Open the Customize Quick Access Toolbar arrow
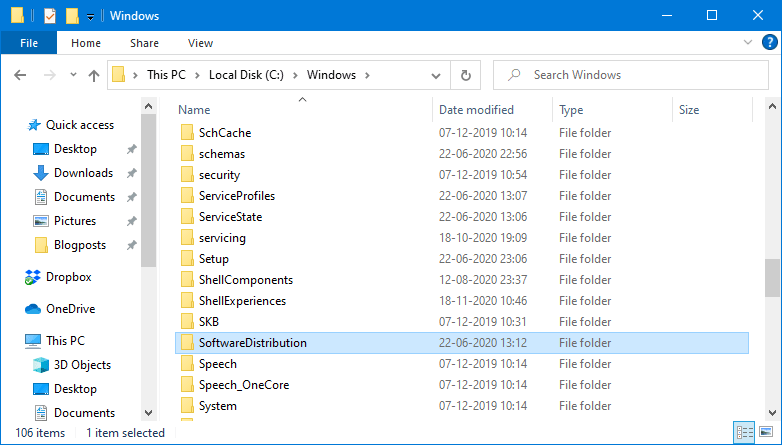The image size is (782, 445). pos(90,17)
